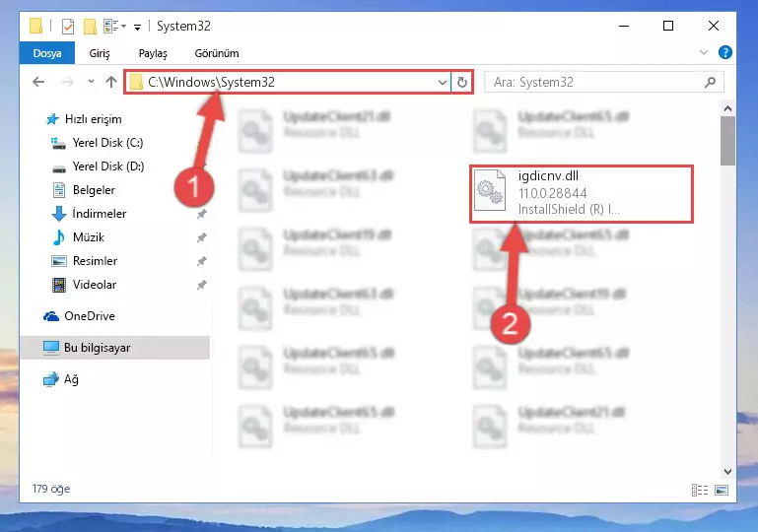
Task: Go up one folder level
Action: coord(111,82)
